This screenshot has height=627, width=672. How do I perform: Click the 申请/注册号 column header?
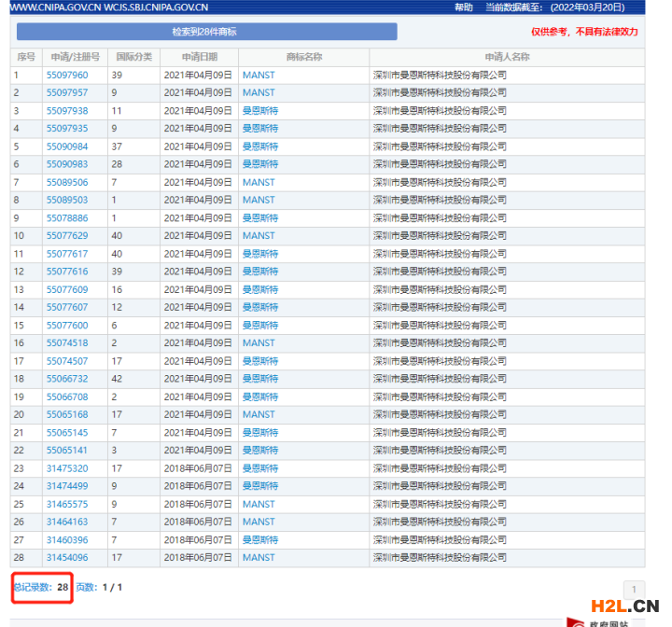click(75, 57)
